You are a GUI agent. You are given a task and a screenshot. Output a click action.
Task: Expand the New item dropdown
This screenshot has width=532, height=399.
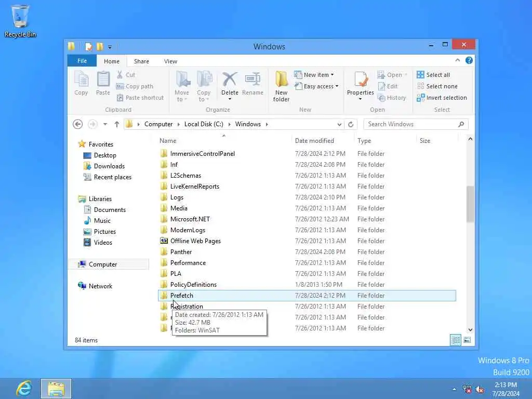pyautogui.click(x=332, y=75)
